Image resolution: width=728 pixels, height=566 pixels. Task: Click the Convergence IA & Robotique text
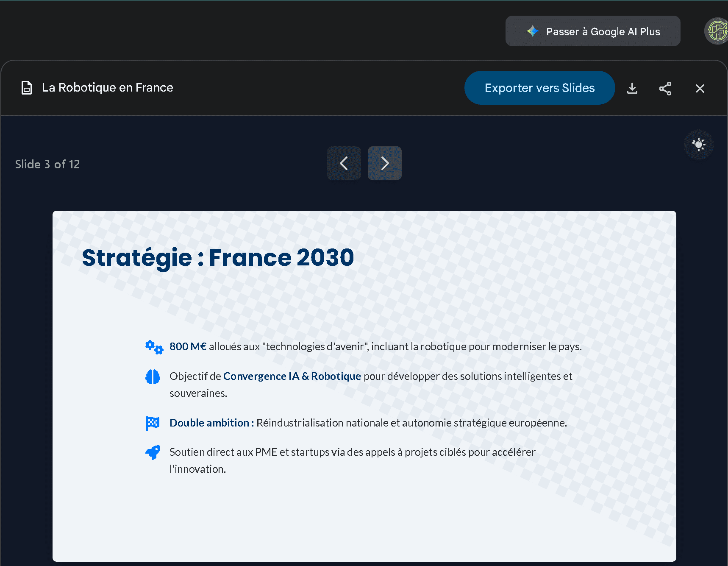(292, 376)
